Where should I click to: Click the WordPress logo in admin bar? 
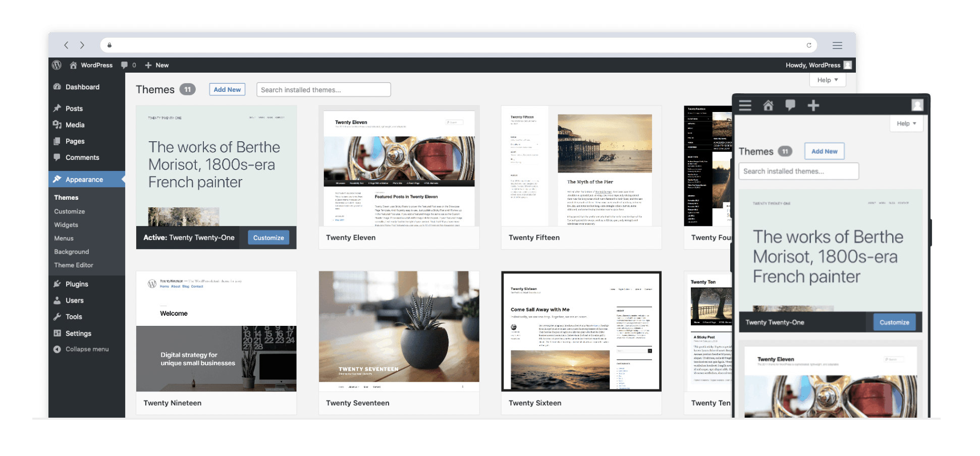tap(57, 65)
